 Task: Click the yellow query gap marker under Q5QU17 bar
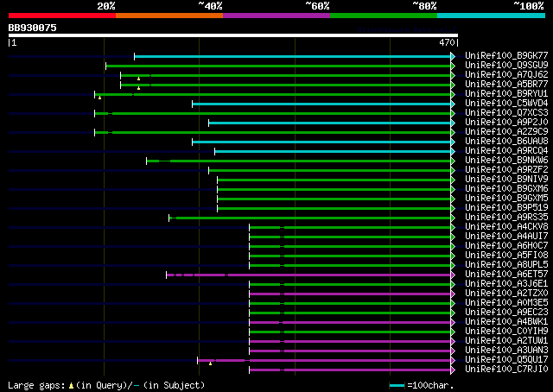point(210,364)
